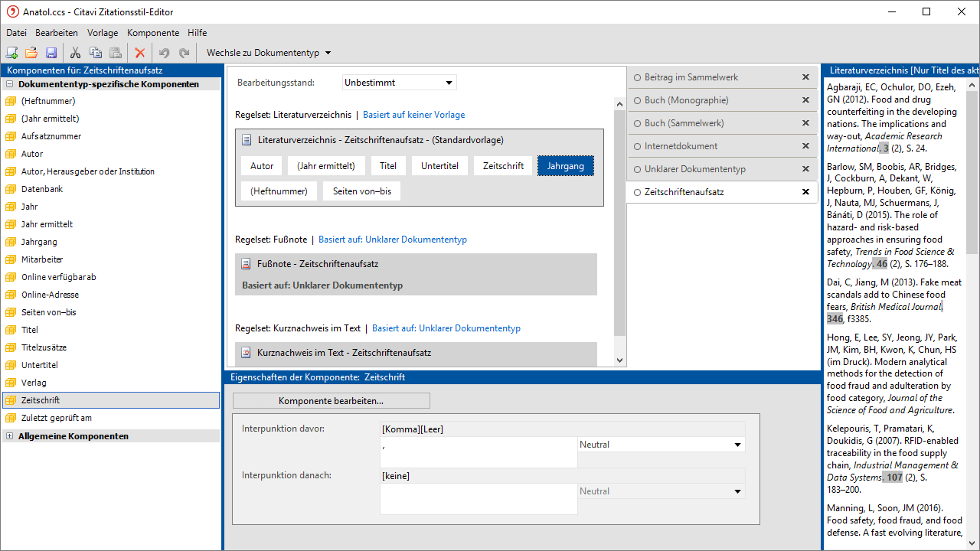980x551 pixels.
Task: Click the copy icon in toolbar
Action: coord(96,53)
